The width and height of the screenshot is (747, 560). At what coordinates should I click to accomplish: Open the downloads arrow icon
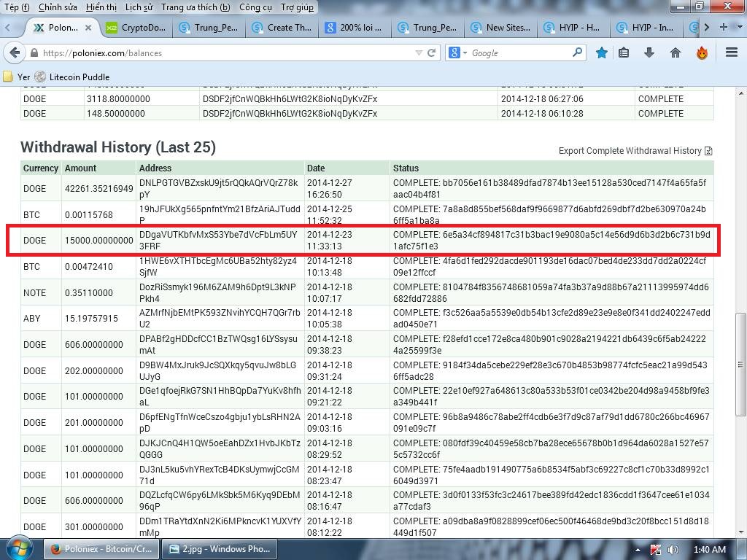[649, 52]
